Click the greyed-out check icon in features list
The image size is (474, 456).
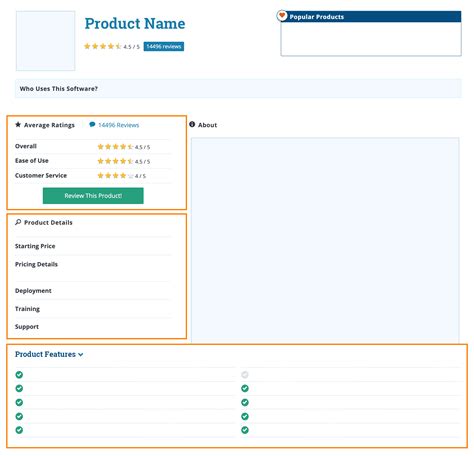[245, 375]
